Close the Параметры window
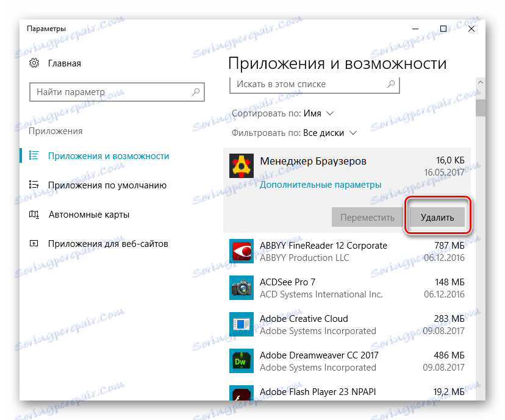The width and height of the screenshot is (505, 420). (471, 29)
